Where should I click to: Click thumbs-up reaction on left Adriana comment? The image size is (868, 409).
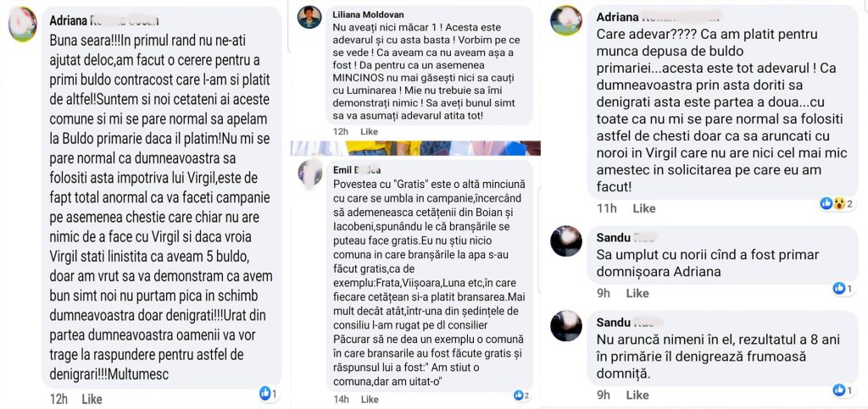click(269, 394)
